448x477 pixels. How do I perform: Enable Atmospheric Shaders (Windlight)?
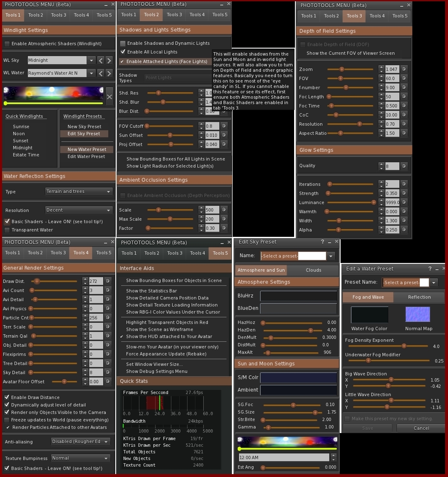pyautogui.click(x=7, y=44)
